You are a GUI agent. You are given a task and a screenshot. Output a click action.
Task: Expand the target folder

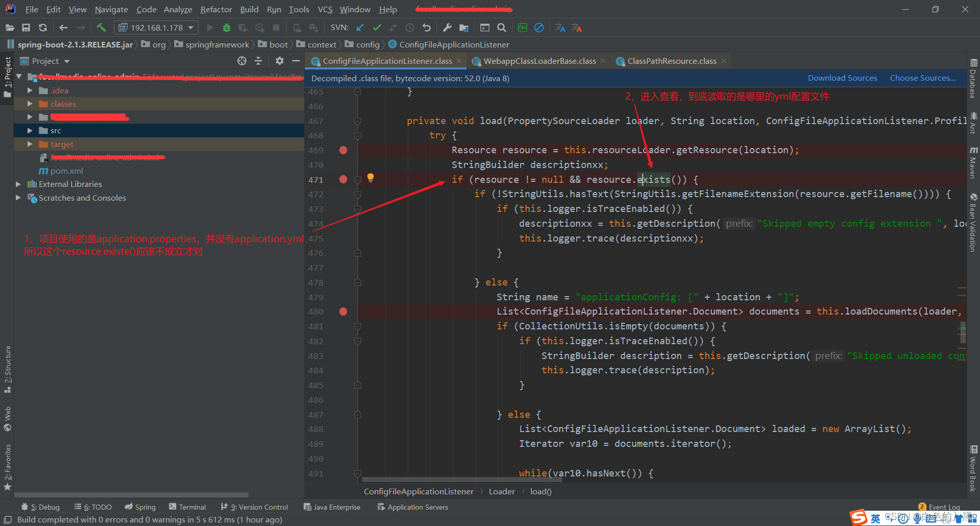[x=30, y=144]
